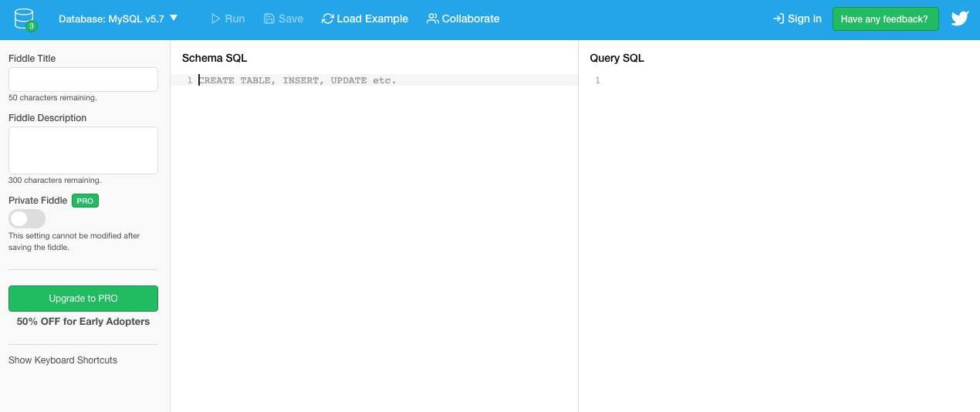Click the Sign in arrow icon
The height and width of the screenshot is (412, 980).
click(x=778, y=19)
